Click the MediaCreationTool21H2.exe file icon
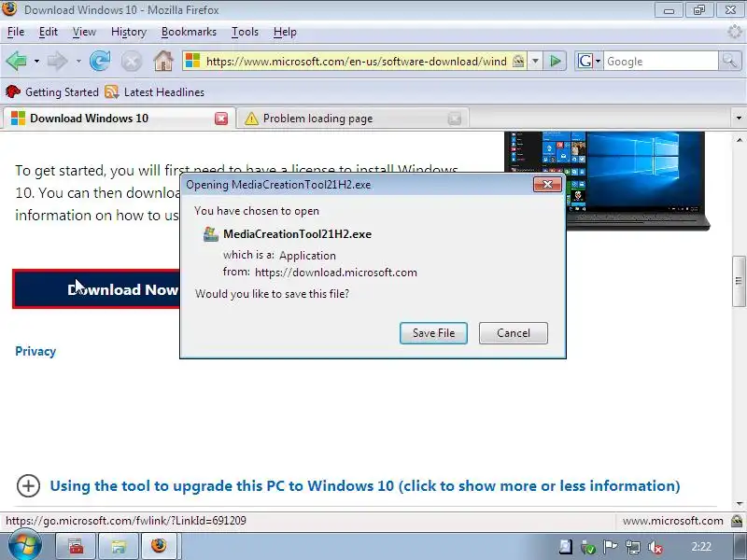The height and width of the screenshot is (560, 747). tap(211, 234)
